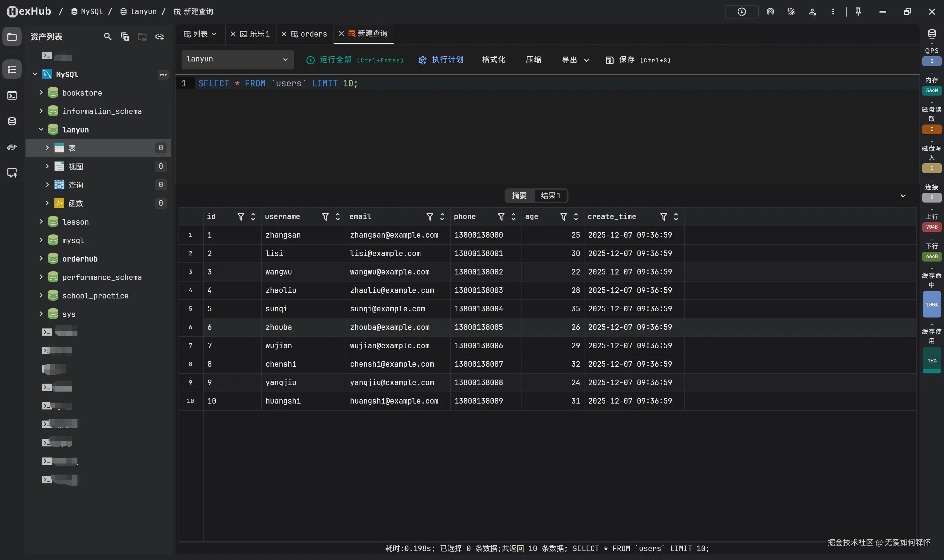Click the search icon in asset list
Viewport: 944px width, 560px height.
(108, 37)
